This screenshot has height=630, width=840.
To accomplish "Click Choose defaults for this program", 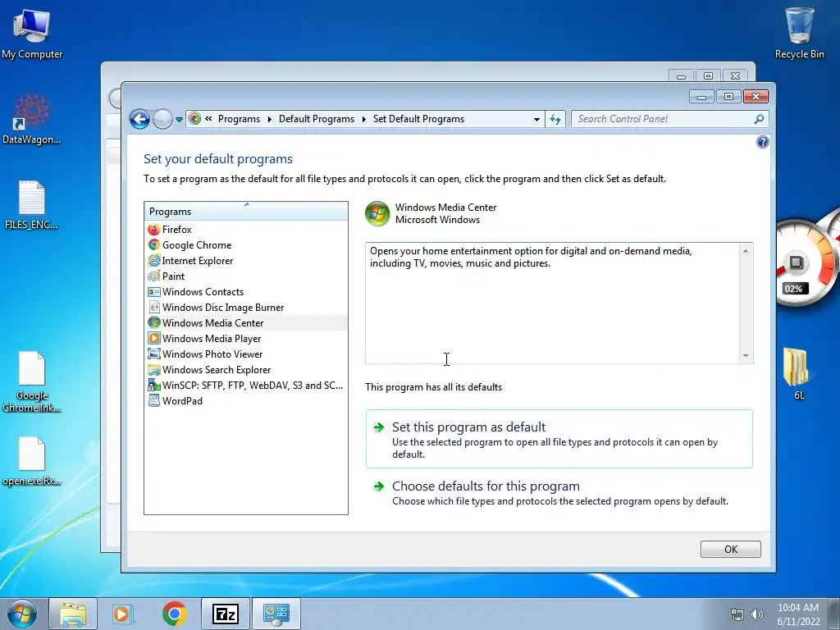I will [559, 492].
